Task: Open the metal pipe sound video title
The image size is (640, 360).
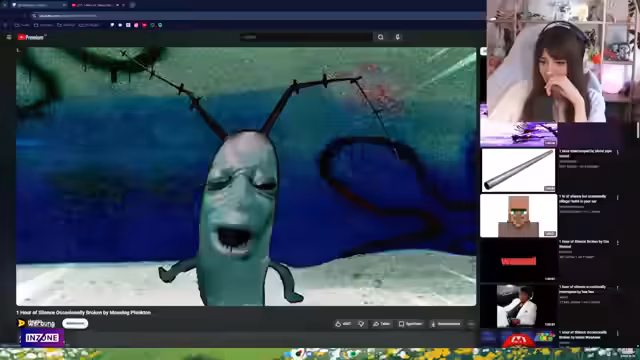Action: pos(585,153)
